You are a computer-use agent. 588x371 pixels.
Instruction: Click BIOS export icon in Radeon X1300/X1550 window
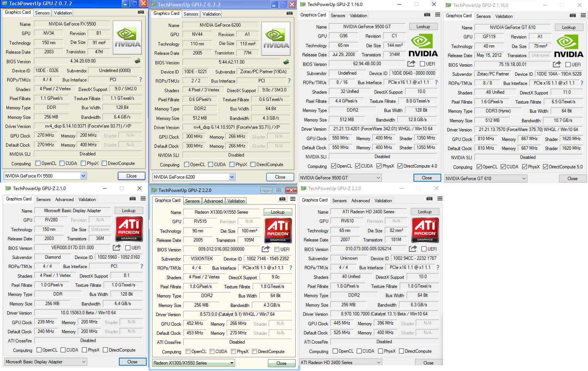266,249
